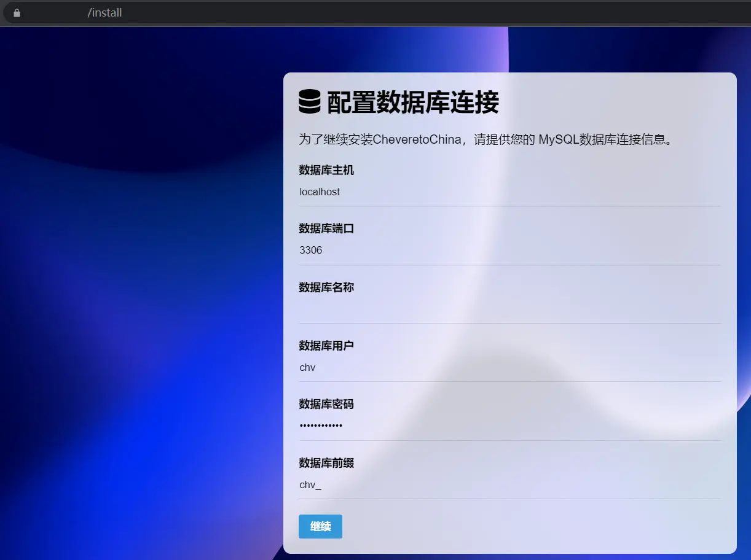Click the database stack icon beside heading
Image resolution: width=751 pixels, height=560 pixels.
tap(310, 101)
